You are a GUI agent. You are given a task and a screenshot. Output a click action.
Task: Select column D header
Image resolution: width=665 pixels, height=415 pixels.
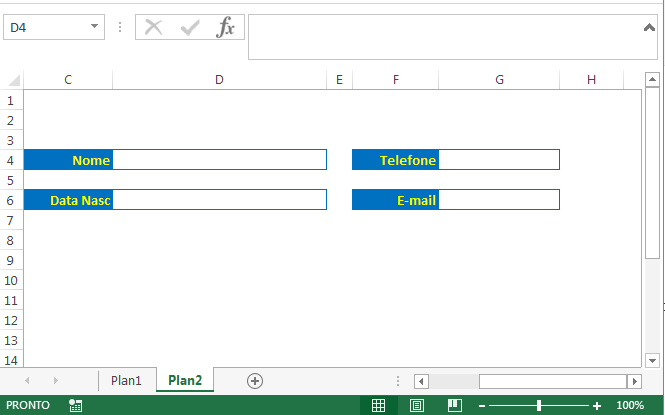(219, 80)
